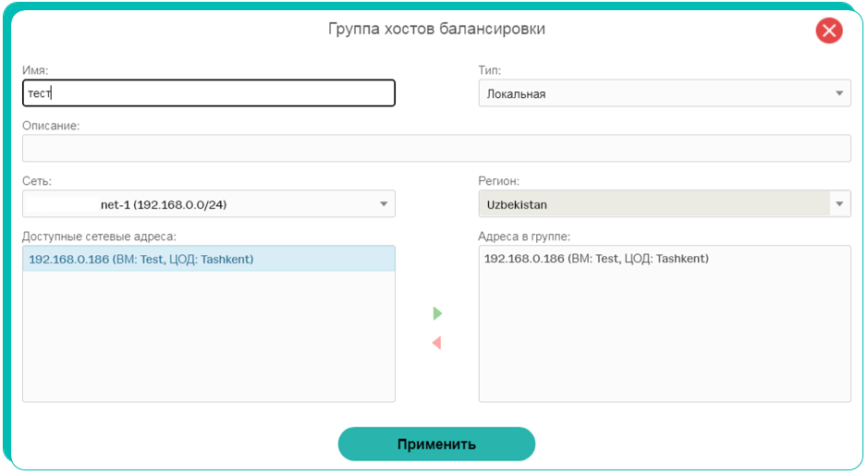The height and width of the screenshot is (475, 868).
Task: Focus the Имя text field containing тест
Action: (209, 93)
